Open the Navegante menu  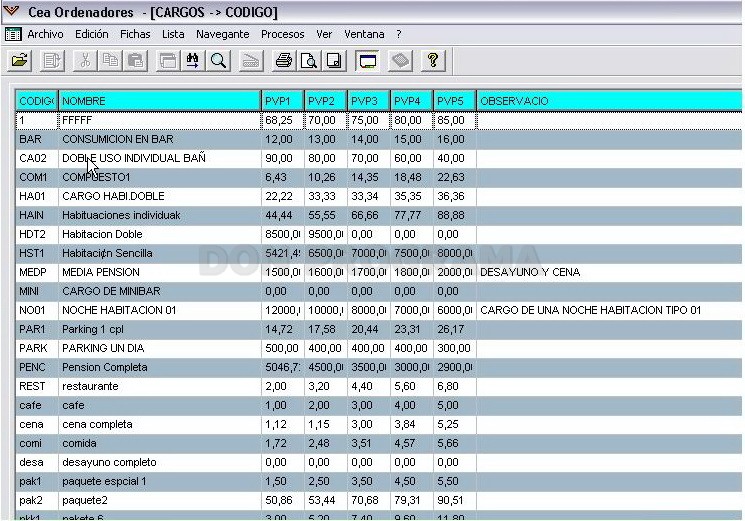pyautogui.click(x=222, y=34)
